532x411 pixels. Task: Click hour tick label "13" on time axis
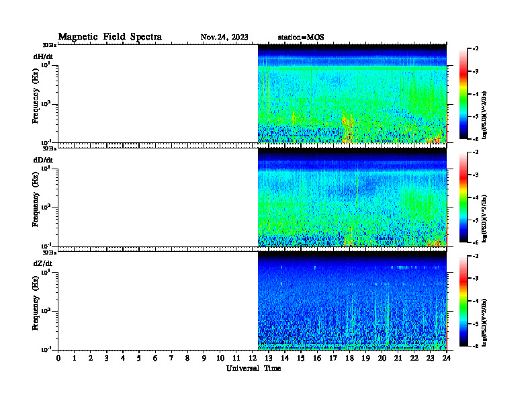coord(269,359)
